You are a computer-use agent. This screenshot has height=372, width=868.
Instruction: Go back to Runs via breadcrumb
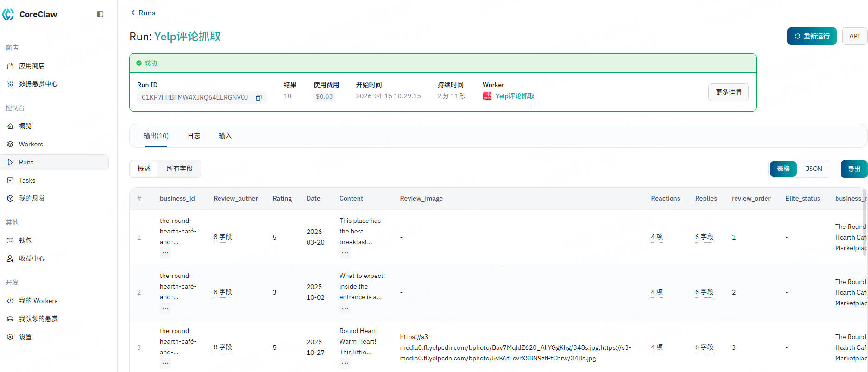143,13
